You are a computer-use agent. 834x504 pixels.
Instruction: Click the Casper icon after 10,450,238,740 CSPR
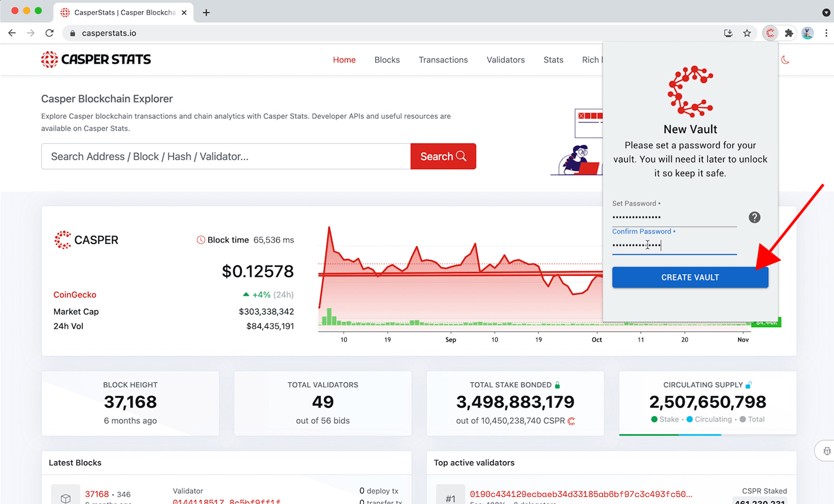click(571, 421)
